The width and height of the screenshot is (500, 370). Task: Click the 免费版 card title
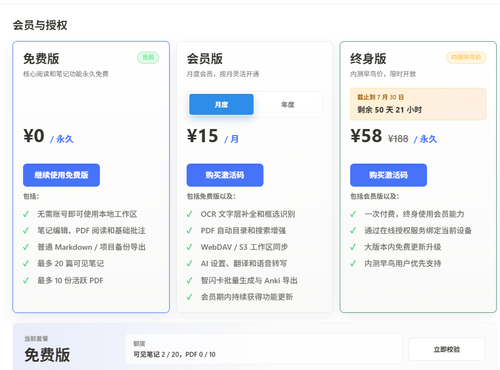click(x=41, y=59)
